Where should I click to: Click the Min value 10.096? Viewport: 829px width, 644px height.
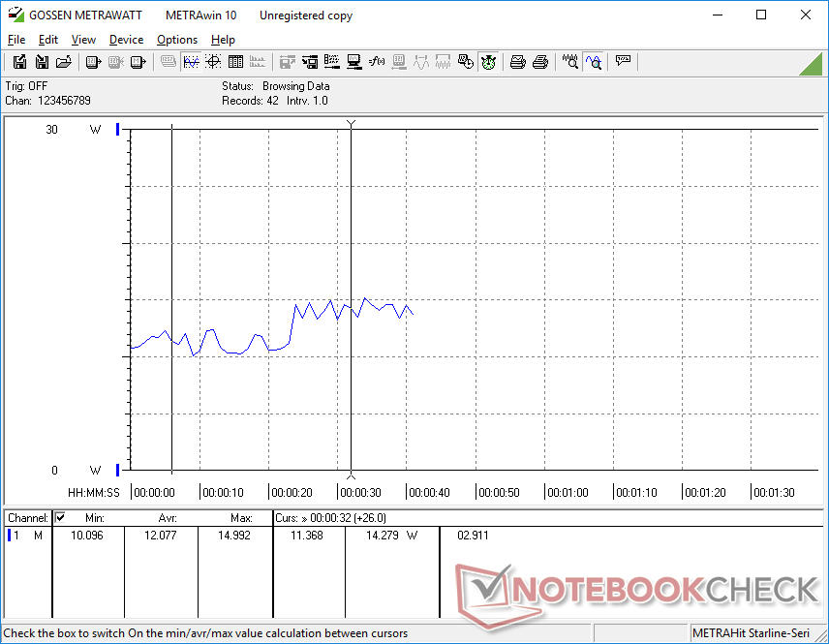point(87,536)
